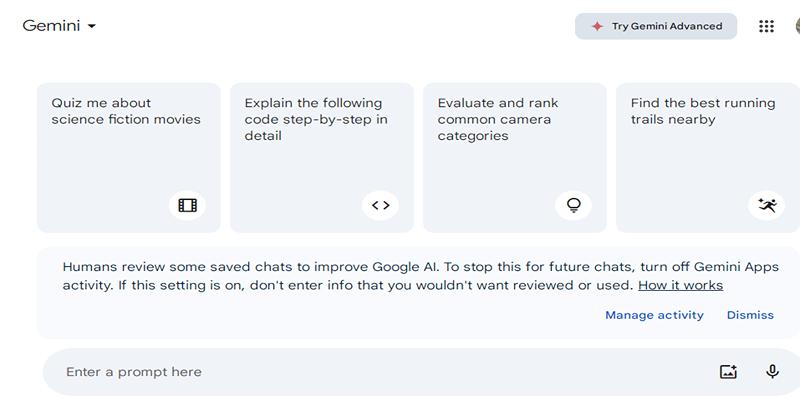The width and height of the screenshot is (800, 400).
Task: Click the code brackets icon on explain code card
Action: tap(381, 206)
